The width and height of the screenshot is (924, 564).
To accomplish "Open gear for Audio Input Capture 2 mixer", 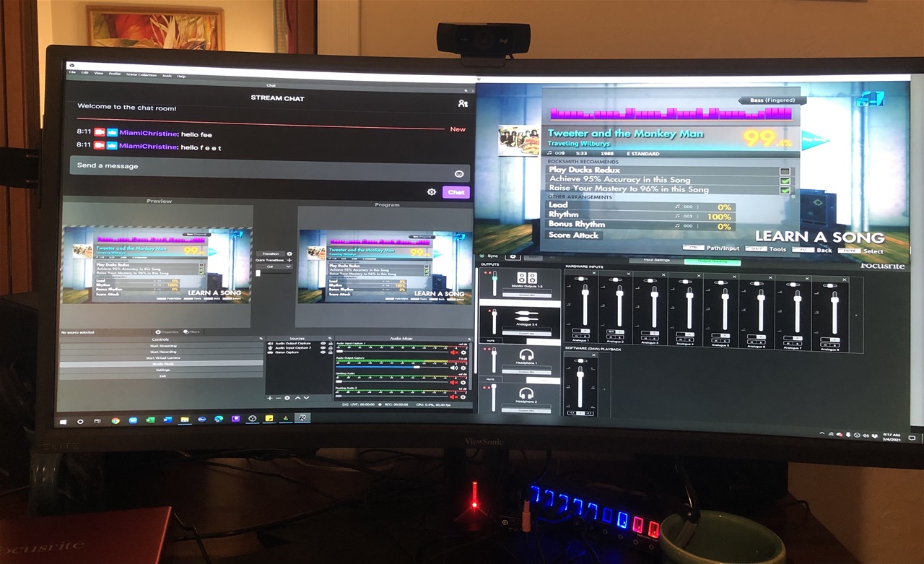I will point(463,352).
